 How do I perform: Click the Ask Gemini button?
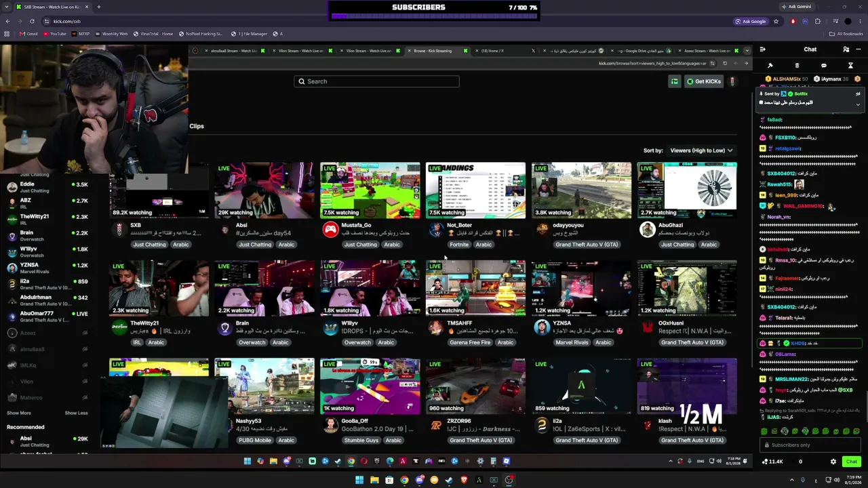pos(796,7)
